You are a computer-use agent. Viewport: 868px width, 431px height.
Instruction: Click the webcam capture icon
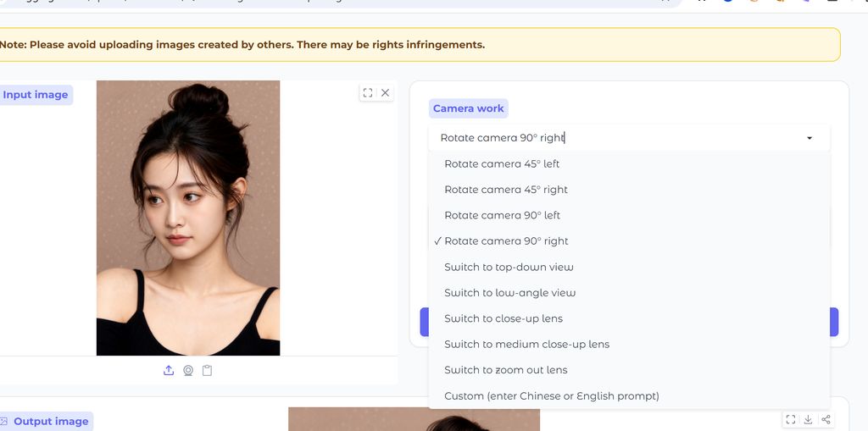tap(188, 370)
